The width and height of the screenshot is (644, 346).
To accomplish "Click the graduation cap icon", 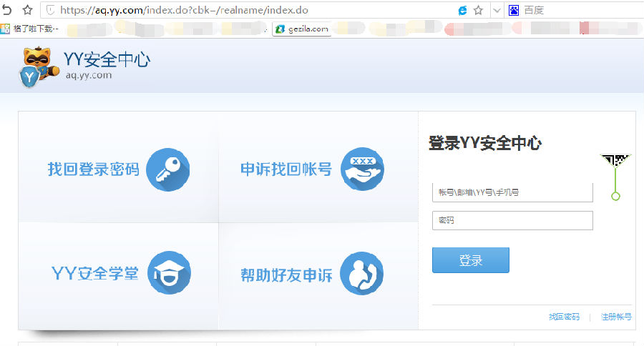I will [x=169, y=272].
